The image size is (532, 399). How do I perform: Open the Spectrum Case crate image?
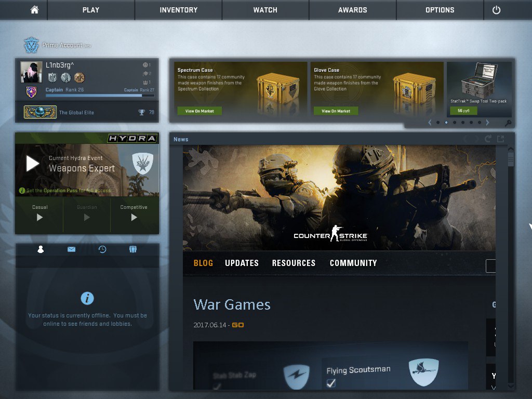coord(278,89)
